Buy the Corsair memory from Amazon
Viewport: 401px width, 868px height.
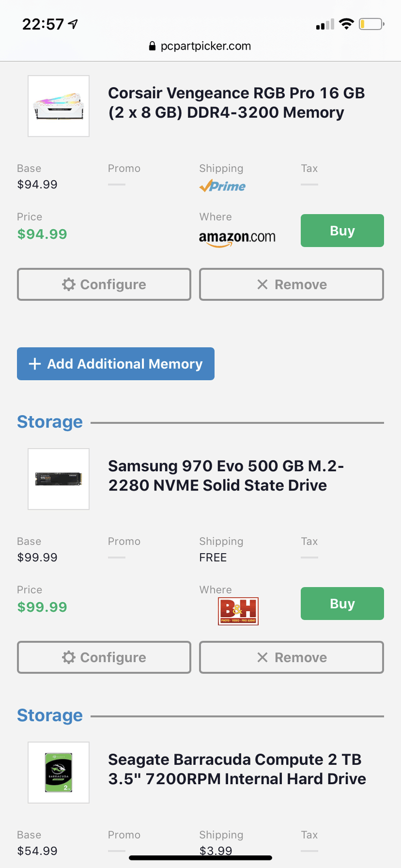pos(342,231)
